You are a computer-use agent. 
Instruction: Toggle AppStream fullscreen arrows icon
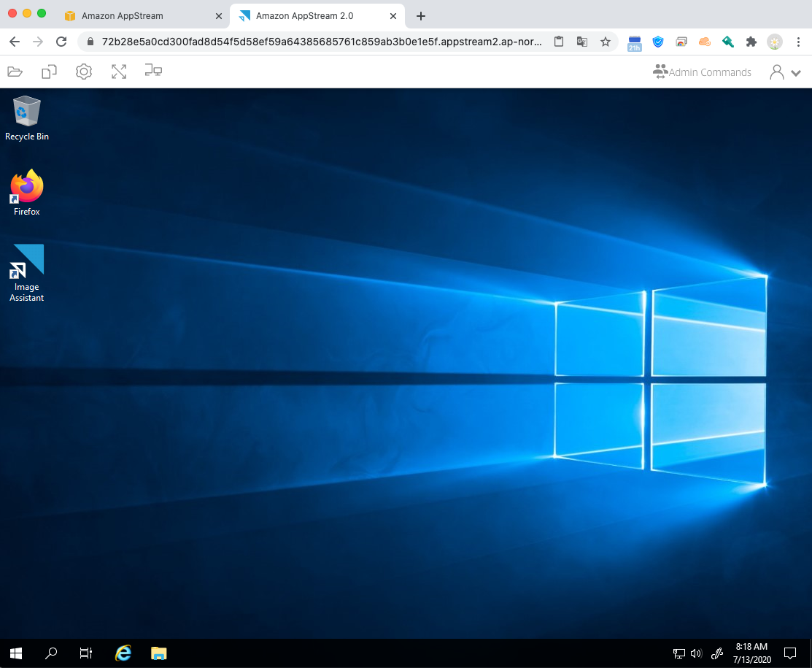119,72
